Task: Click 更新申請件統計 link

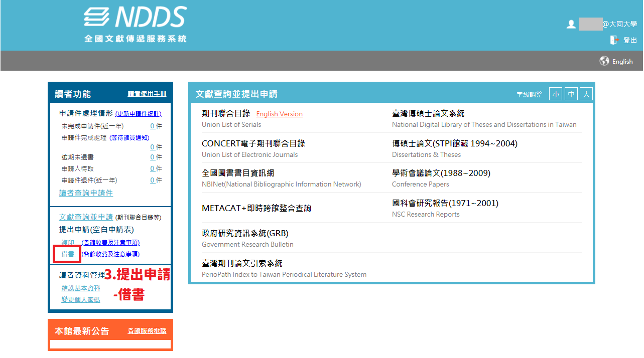Action: (x=138, y=114)
